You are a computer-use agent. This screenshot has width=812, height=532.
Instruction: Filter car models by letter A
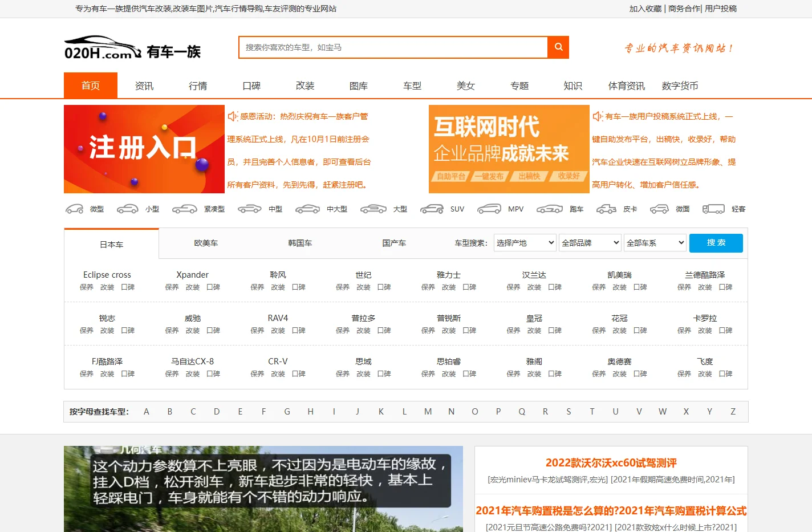coord(147,412)
